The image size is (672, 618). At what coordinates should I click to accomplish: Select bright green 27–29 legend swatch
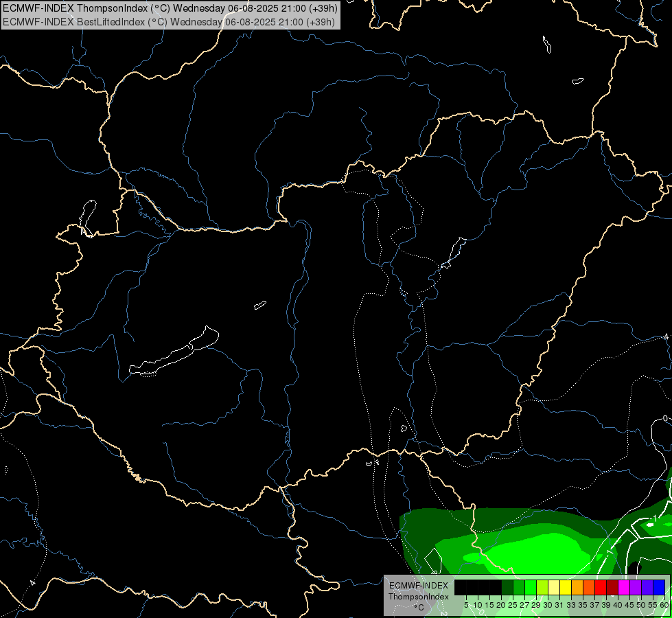coord(531,587)
